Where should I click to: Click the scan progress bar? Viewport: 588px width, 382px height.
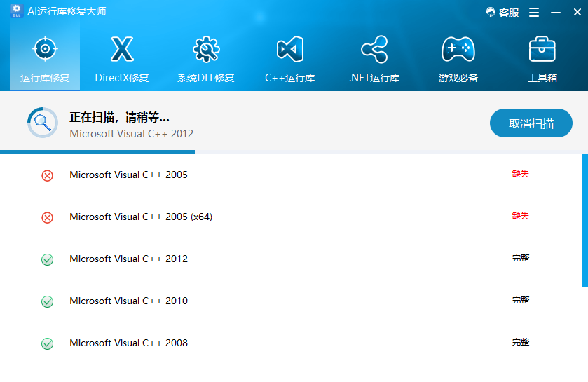[x=294, y=152]
